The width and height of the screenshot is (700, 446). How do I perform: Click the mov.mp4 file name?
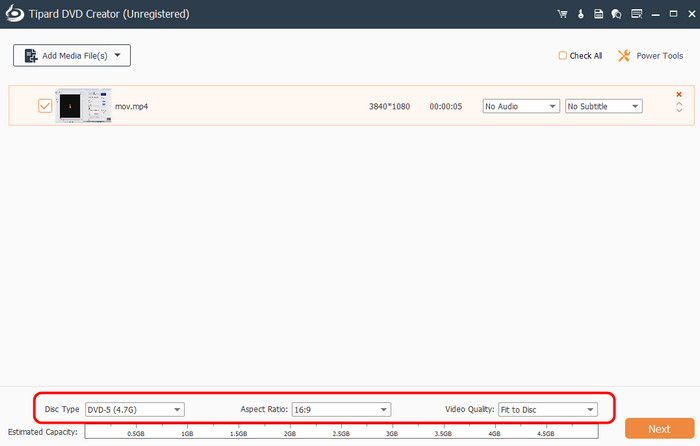coord(131,106)
